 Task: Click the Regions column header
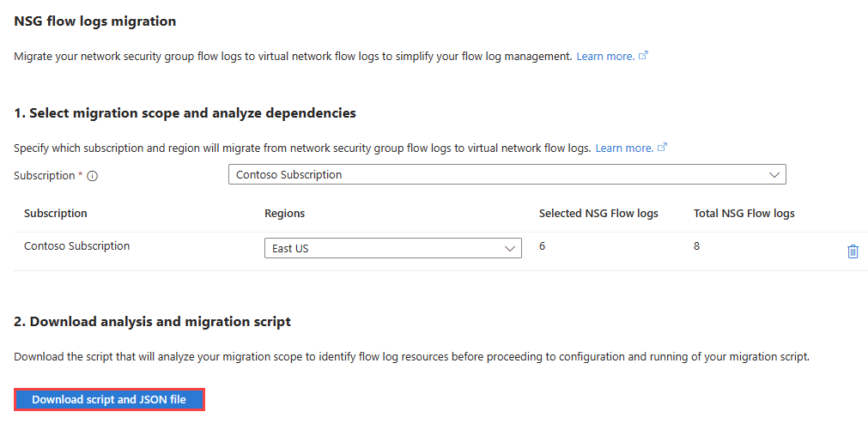pyautogui.click(x=284, y=213)
